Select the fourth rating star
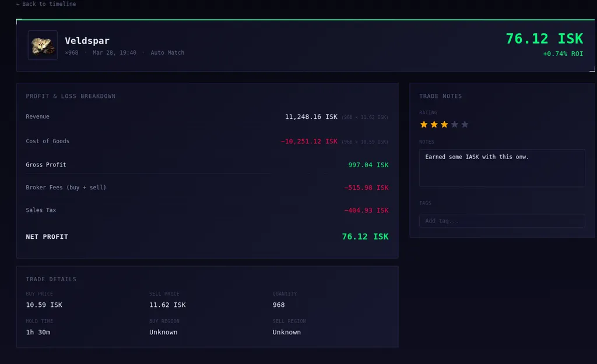 [454, 124]
